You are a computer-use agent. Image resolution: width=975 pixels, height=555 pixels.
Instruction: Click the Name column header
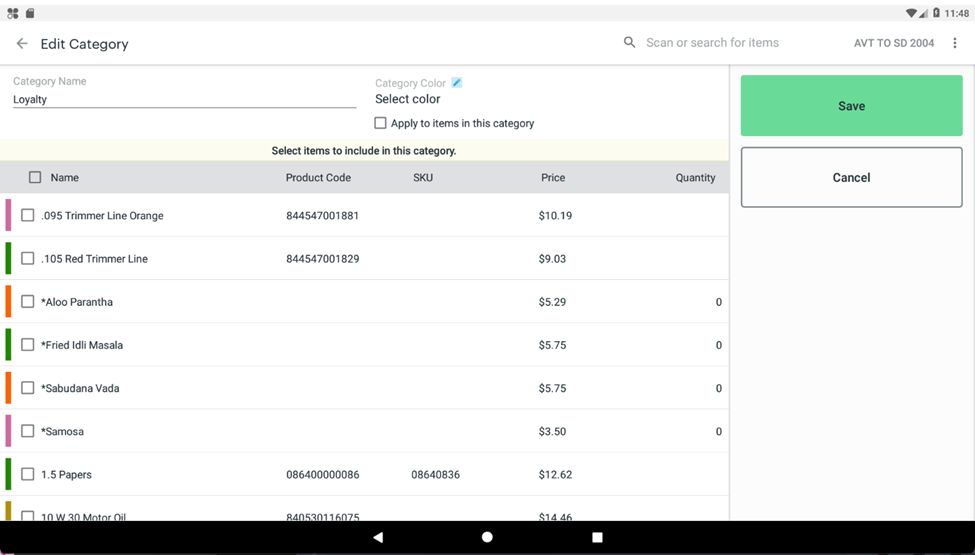coord(65,177)
